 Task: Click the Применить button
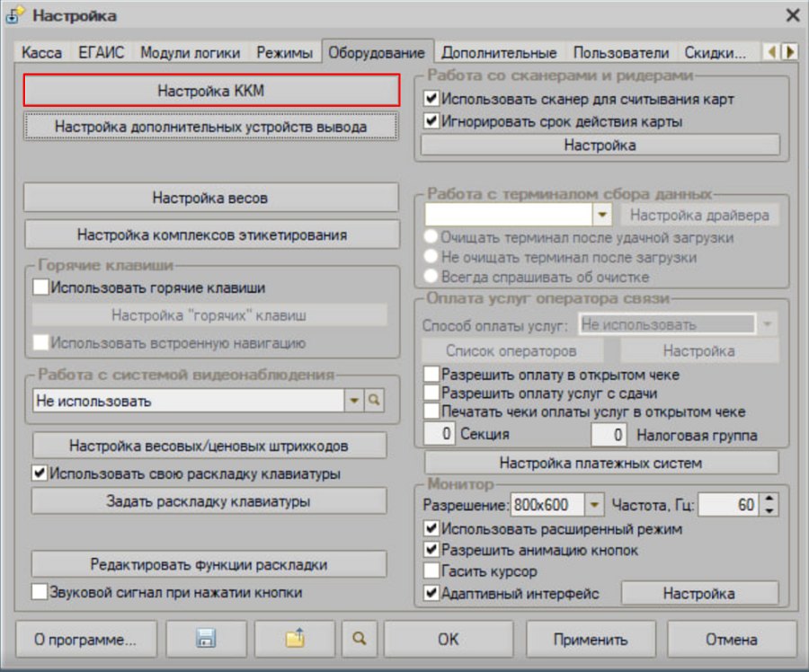pos(591,639)
